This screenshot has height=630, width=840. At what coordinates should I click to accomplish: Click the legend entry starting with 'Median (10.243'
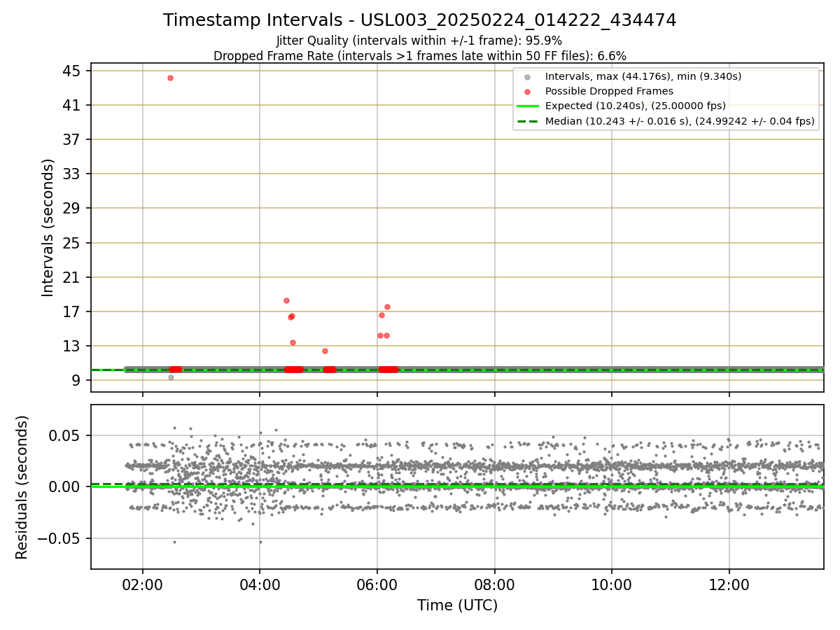(x=680, y=121)
